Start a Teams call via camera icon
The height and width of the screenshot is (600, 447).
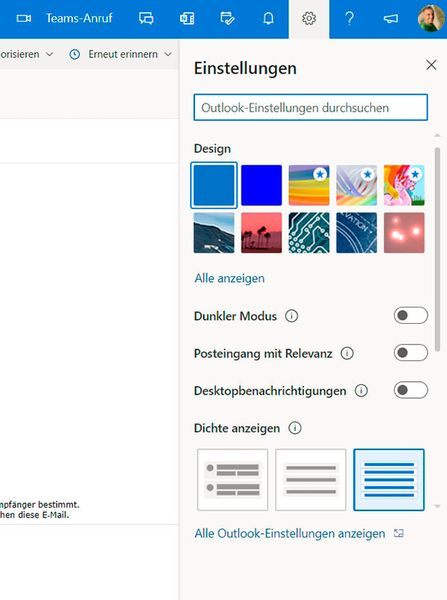[x=24, y=18]
